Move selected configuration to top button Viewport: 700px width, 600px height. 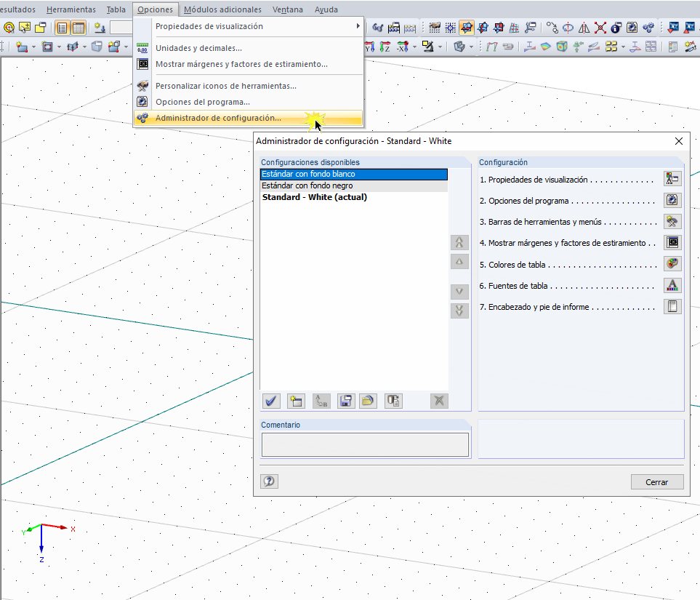459,243
